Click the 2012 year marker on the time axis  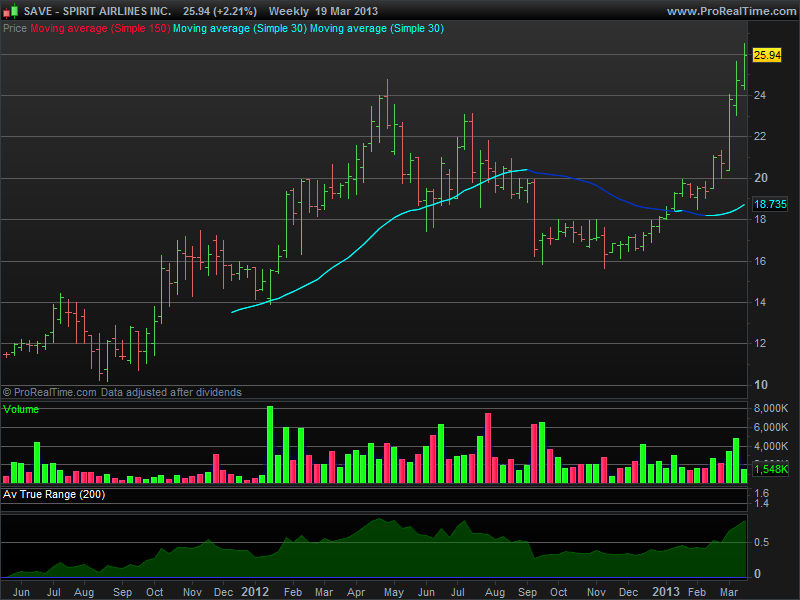click(x=255, y=592)
